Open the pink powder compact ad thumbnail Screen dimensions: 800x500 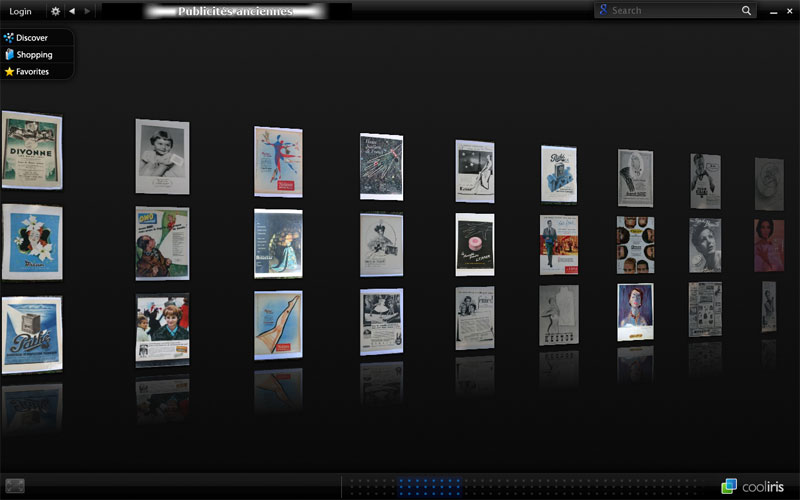[474, 244]
